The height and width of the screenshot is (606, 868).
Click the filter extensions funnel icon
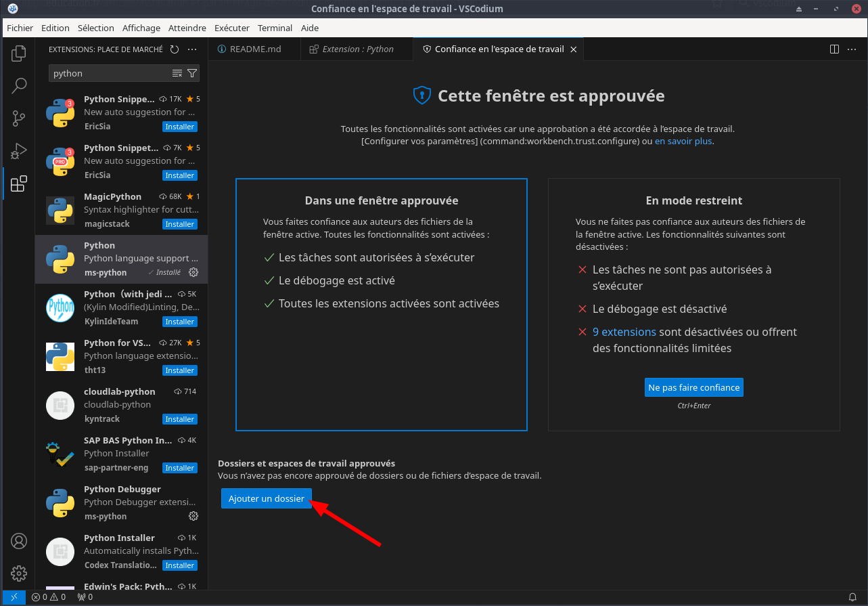pyautogui.click(x=192, y=73)
